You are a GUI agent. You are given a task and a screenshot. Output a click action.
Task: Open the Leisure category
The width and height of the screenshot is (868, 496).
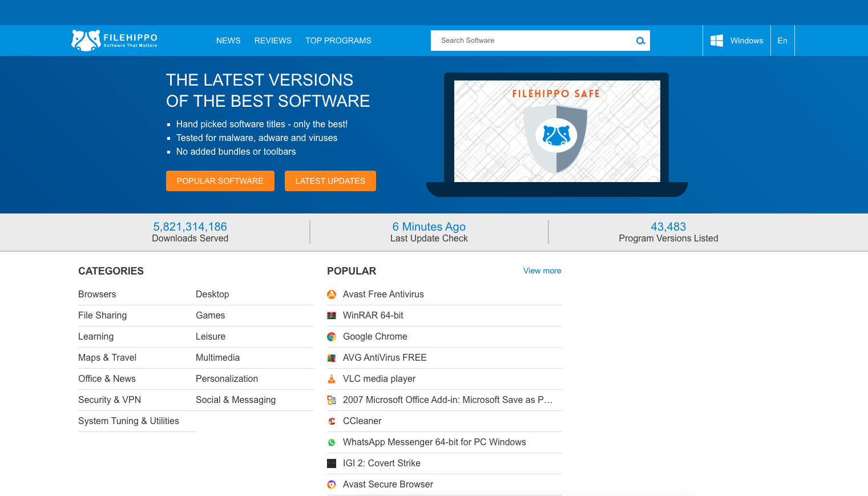coord(211,337)
